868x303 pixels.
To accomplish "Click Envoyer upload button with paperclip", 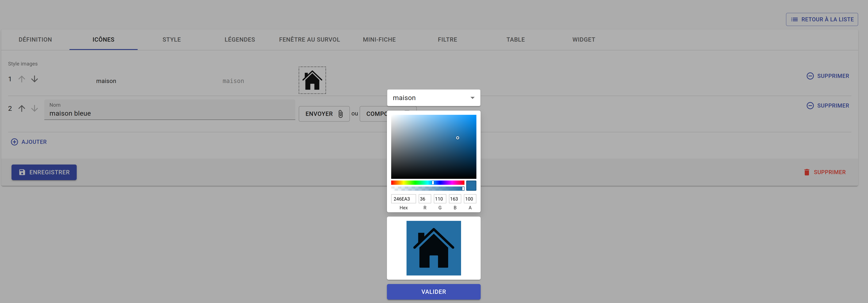I will point(324,114).
